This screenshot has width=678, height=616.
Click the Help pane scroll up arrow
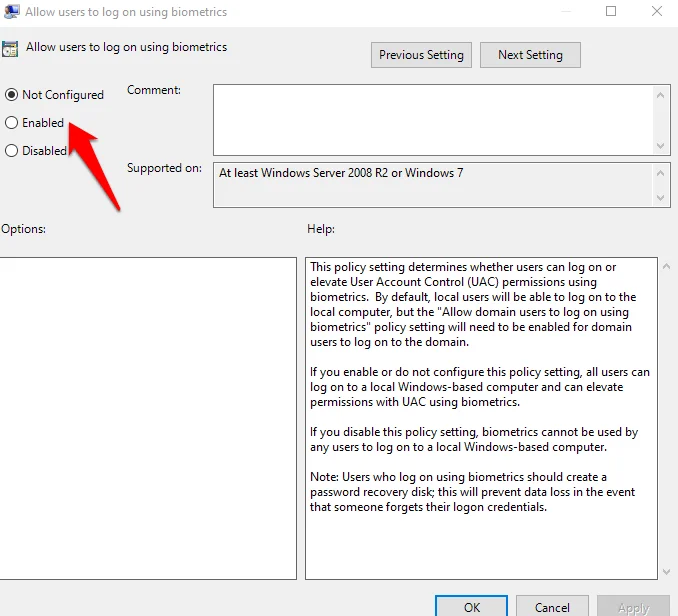coord(666,267)
